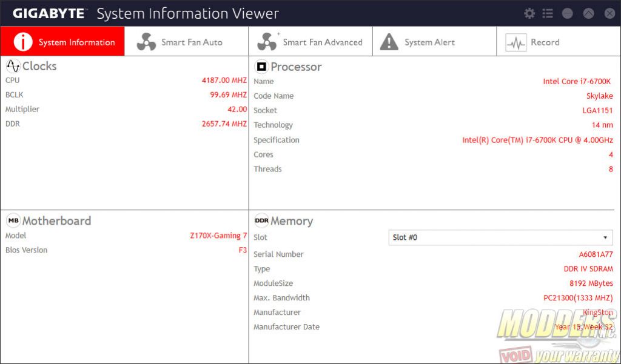Screen dimensions: 621x364
Task: Click the module size 8192 MBytes
Action: (591, 283)
